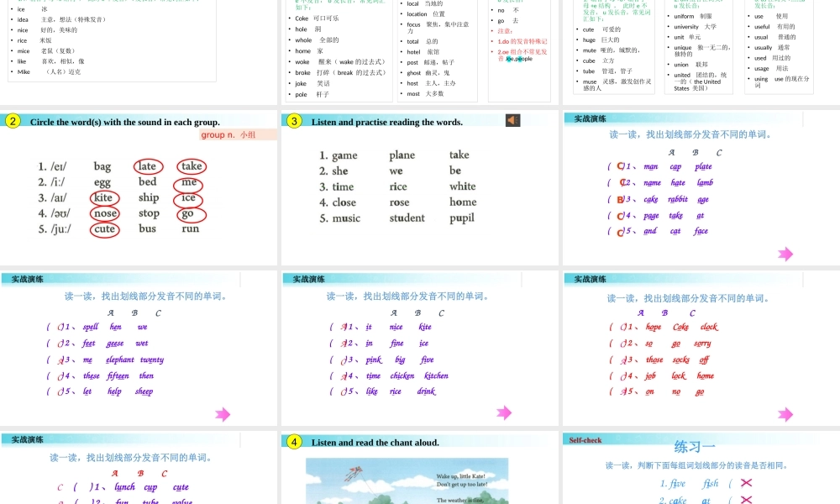840x504 pixels.
Task: Click the phonetic symbol /juː/ in row 5
Action: click(x=61, y=229)
